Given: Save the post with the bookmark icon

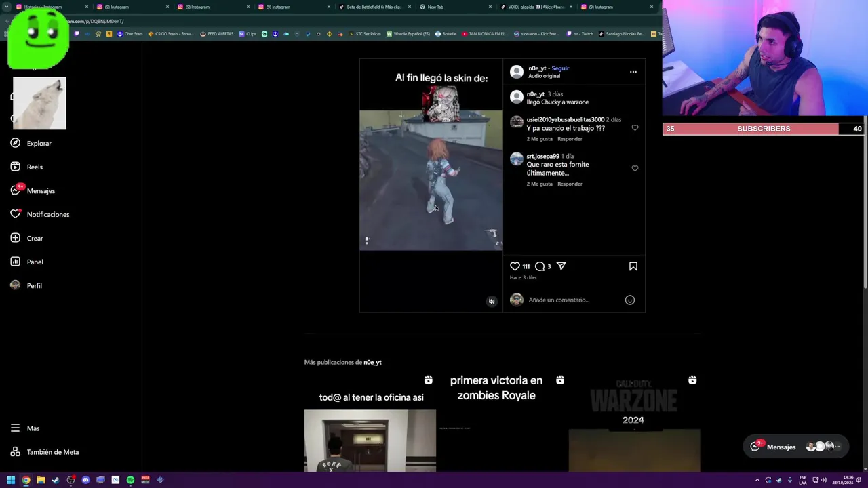Looking at the screenshot, I should coord(633,266).
